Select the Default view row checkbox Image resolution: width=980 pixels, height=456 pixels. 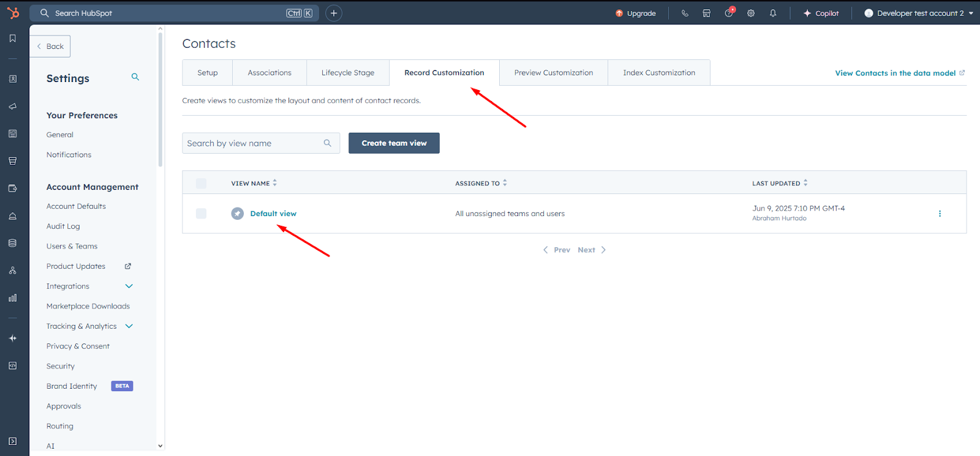click(201, 214)
